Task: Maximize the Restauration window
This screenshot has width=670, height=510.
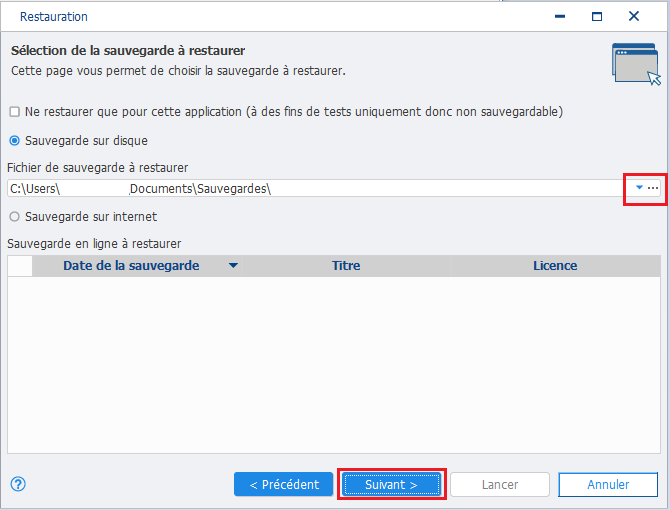Action: [x=597, y=17]
